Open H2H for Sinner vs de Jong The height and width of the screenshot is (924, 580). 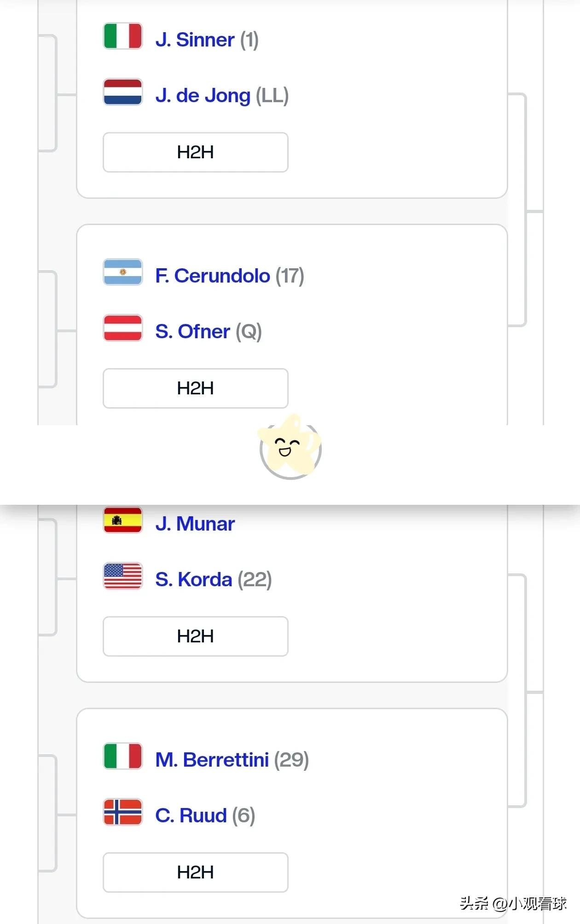196,152
